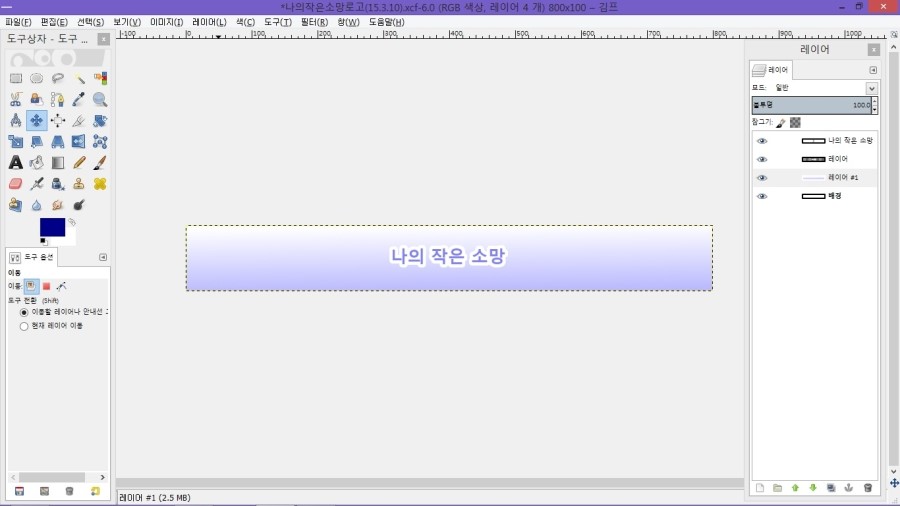This screenshot has width=900, height=506.
Task: Select the Eraser tool
Action: pyautogui.click(x=15, y=184)
